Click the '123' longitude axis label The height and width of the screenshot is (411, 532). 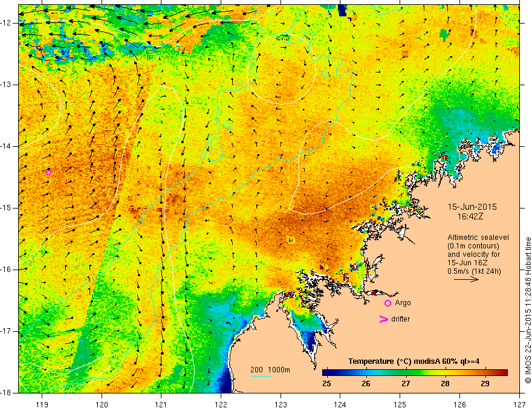[281, 404]
